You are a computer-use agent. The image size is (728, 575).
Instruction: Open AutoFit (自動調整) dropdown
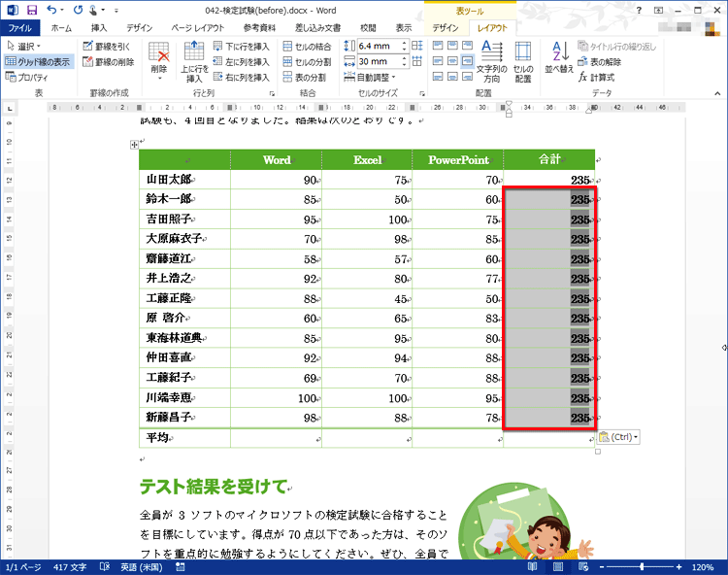370,77
